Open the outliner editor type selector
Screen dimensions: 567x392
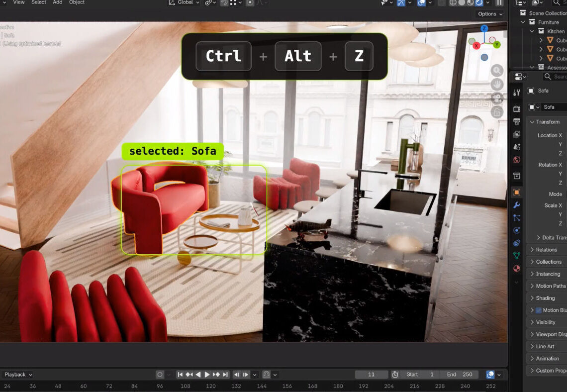click(520, 3)
